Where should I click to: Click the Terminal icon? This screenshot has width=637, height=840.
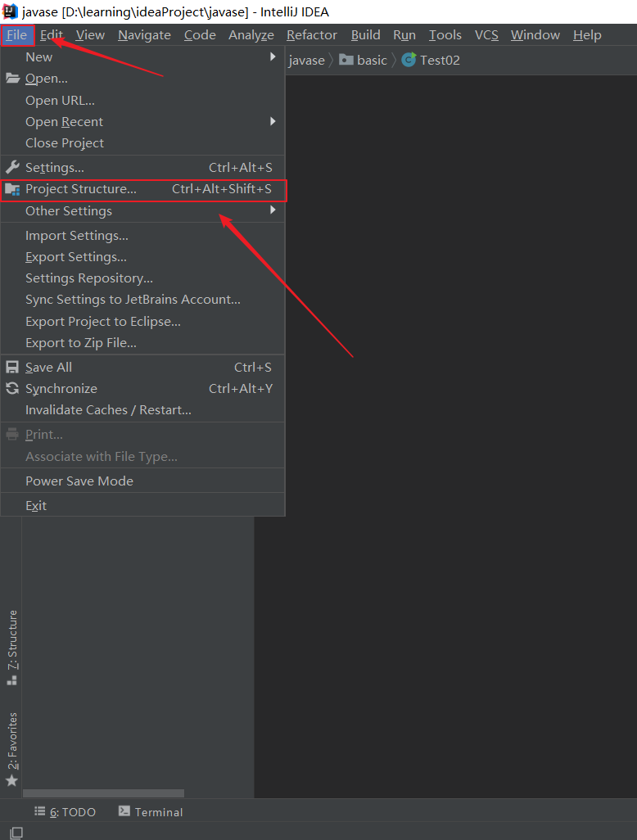[124, 811]
